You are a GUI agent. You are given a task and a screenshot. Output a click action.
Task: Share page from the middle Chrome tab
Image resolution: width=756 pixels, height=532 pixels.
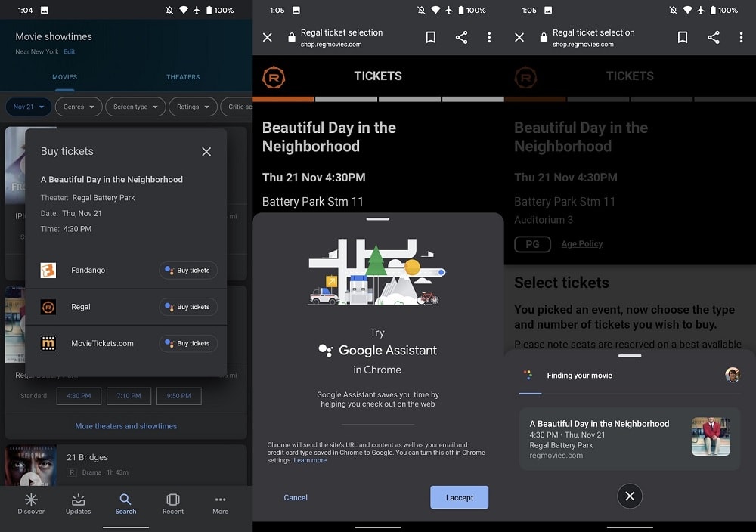tap(461, 38)
